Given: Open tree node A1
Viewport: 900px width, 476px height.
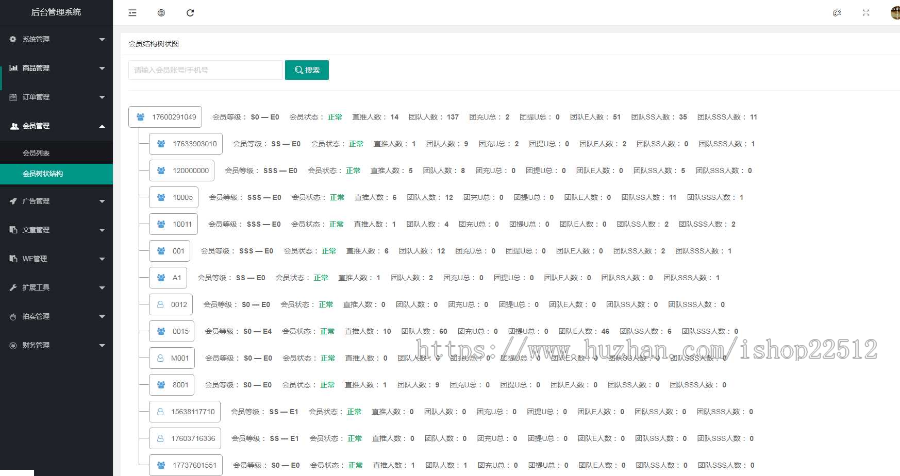Looking at the screenshot, I should click(168, 278).
